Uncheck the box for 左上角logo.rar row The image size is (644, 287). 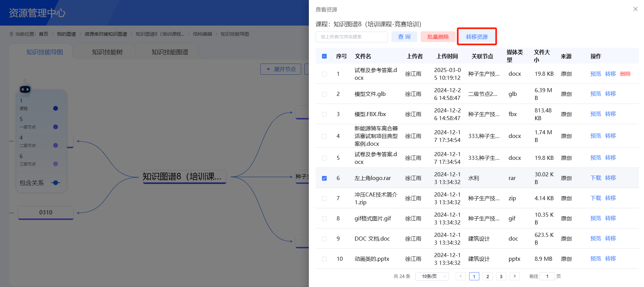(324, 178)
